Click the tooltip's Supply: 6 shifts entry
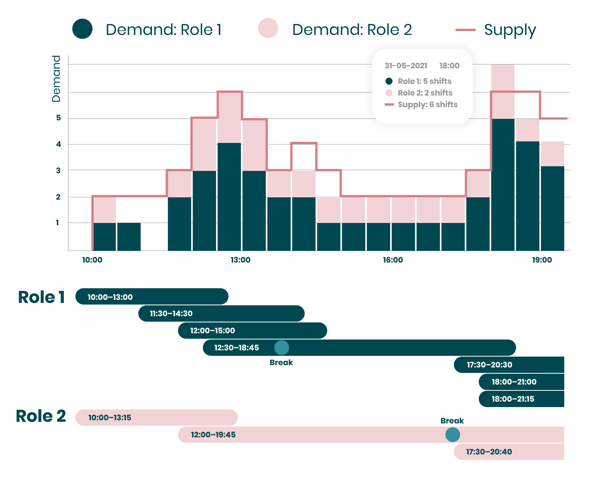 [427, 105]
